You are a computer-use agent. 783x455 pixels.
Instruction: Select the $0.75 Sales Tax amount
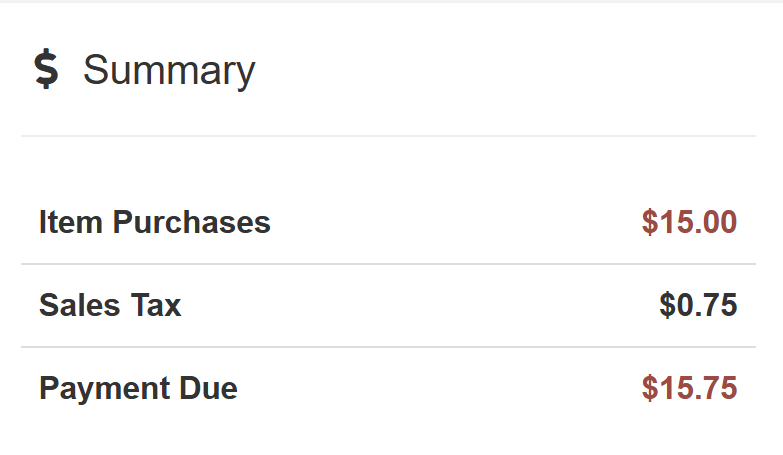(x=698, y=305)
